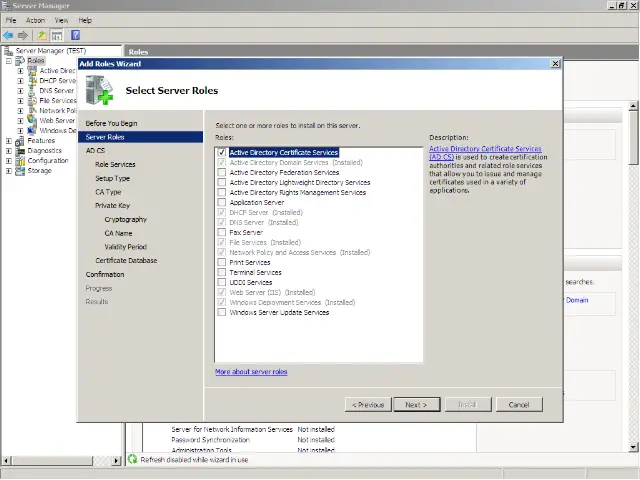Click the Server Manager (TEST) root node icon
Image resolution: width=640 pixels, height=480 pixels.
pyautogui.click(x=9, y=51)
